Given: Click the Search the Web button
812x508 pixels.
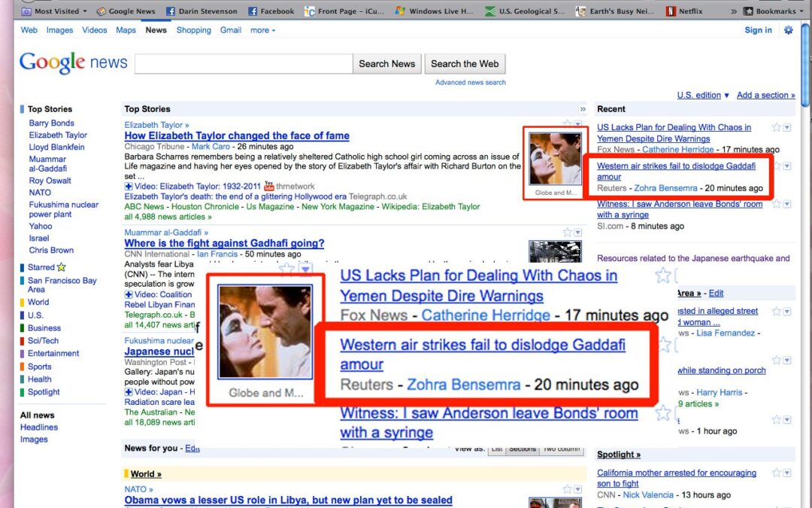Looking at the screenshot, I should point(465,64).
